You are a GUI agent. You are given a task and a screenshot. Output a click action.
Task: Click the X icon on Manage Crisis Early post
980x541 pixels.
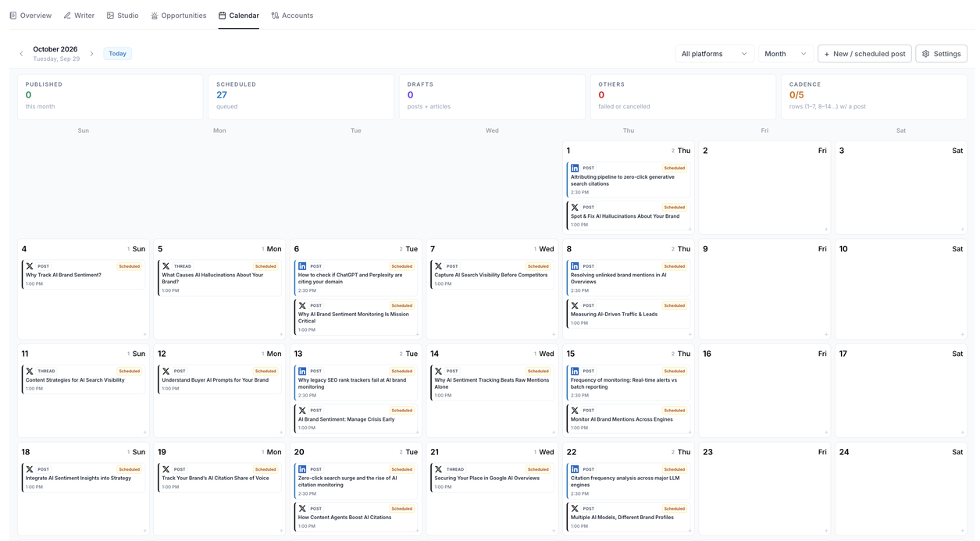click(x=302, y=411)
